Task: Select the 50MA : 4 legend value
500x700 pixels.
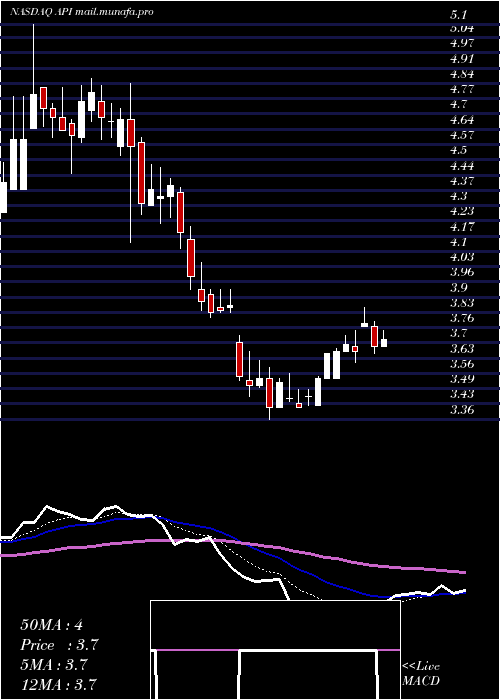Action: pos(51,625)
